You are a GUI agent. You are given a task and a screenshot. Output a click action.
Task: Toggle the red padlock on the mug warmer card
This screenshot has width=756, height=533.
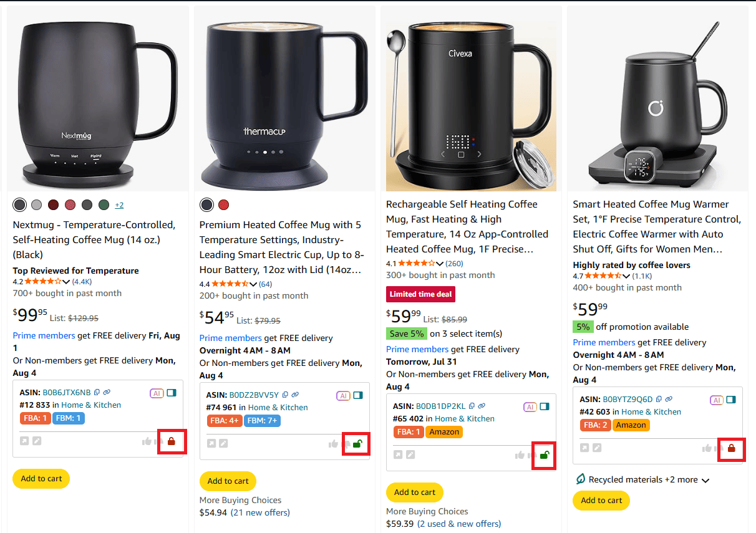(732, 448)
